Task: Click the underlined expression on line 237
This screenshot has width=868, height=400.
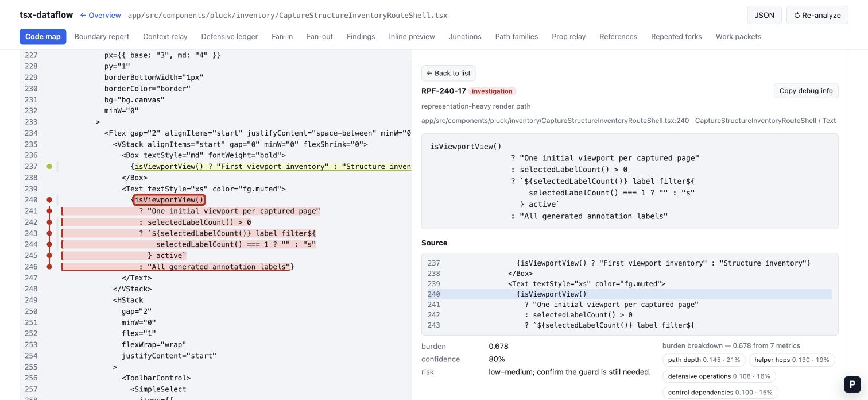Action: tap(273, 167)
